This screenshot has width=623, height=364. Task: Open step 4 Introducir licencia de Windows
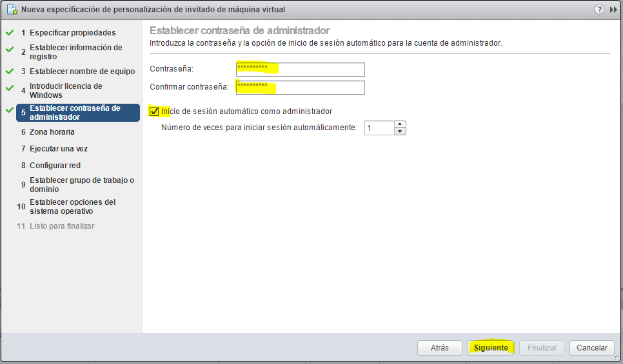66,91
